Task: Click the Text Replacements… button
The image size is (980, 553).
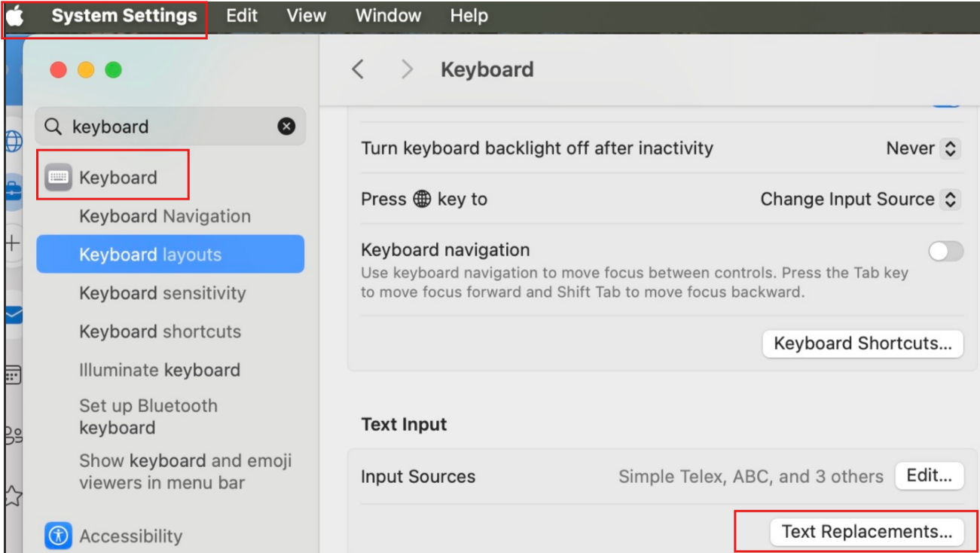Action: coord(867,532)
